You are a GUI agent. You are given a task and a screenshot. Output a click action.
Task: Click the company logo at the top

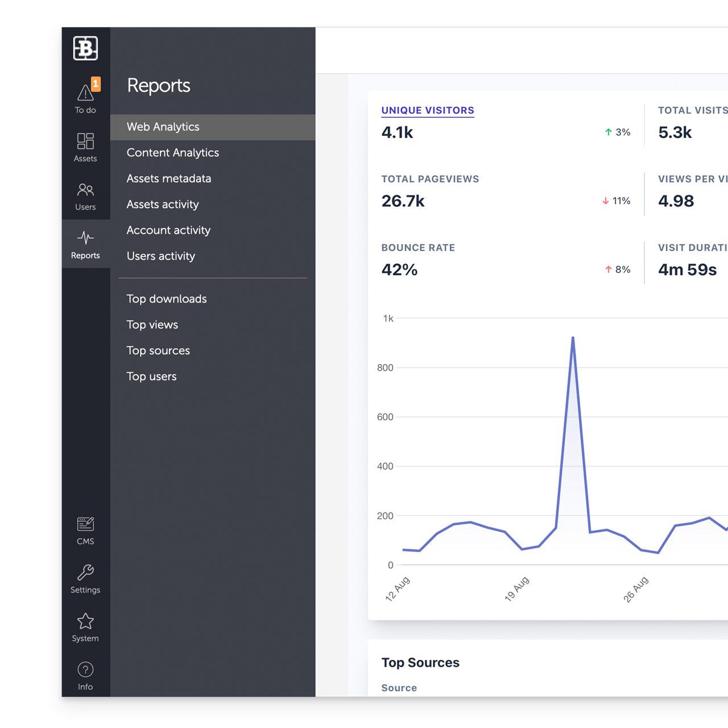click(x=85, y=48)
